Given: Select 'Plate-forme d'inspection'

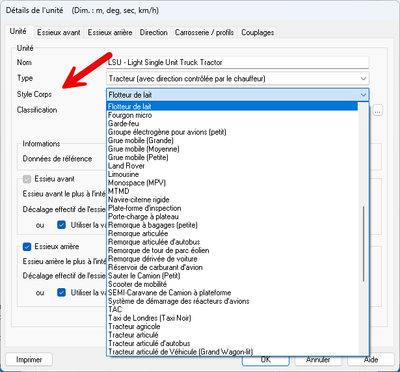Looking at the screenshot, I should 232,208.
